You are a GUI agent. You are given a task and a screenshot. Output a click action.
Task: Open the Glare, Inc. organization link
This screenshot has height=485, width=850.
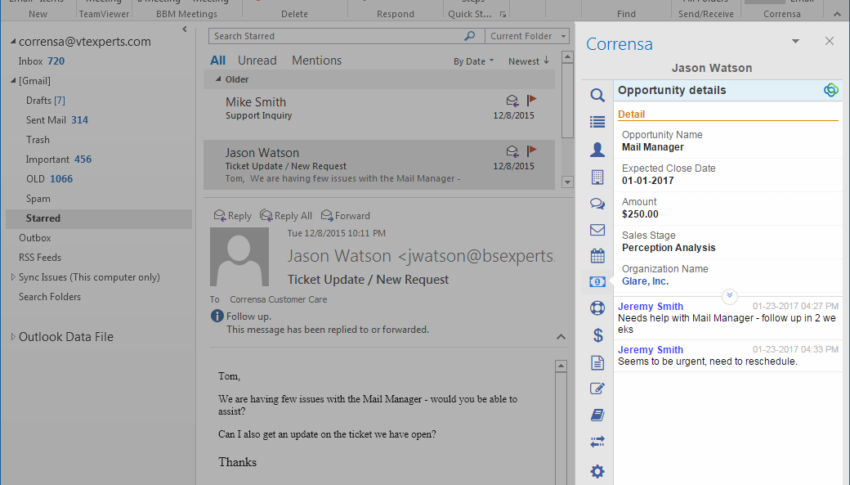point(645,281)
